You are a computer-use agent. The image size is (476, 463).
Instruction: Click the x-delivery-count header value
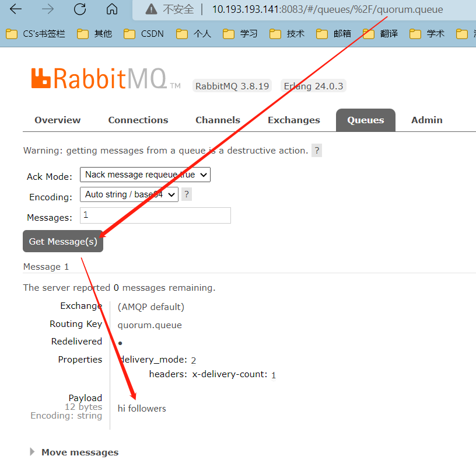(274, 375)
